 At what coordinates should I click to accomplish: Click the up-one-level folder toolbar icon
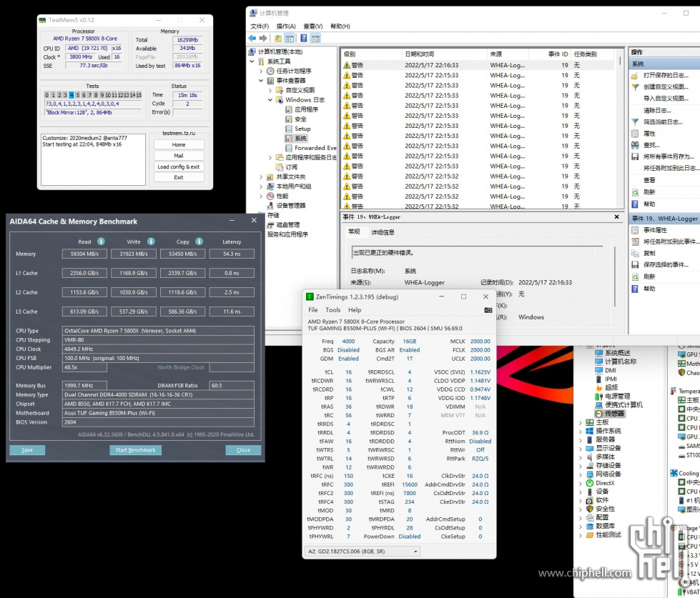[278, 39]
